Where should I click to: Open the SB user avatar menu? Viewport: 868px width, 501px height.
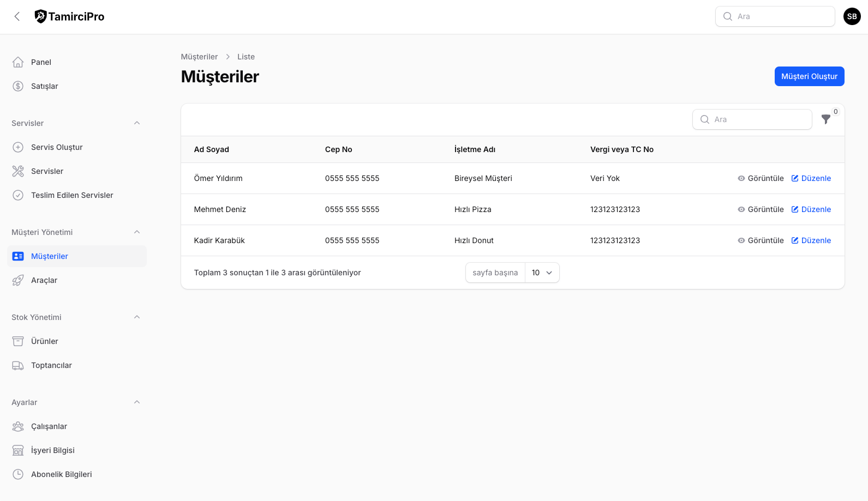click(x=852, y=16)
